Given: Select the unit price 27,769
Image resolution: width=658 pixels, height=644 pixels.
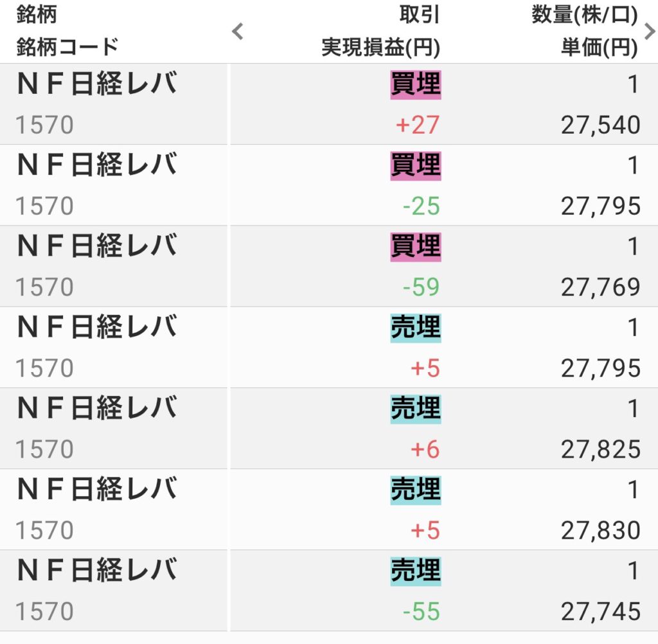Looking at the screenshot, I should (601, 287).
